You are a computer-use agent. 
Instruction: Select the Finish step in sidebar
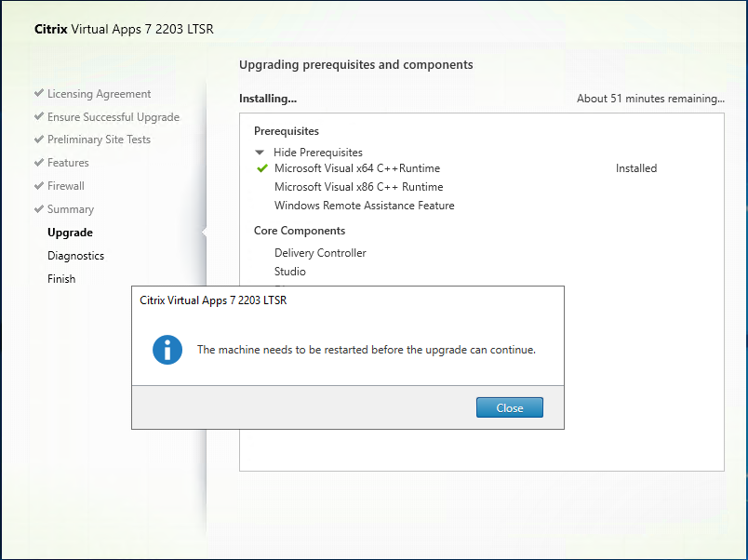click(61, 279)
